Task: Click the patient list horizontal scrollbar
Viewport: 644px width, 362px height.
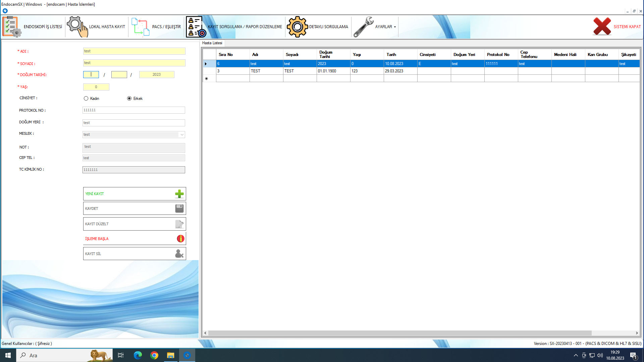Action: [399, 333]
